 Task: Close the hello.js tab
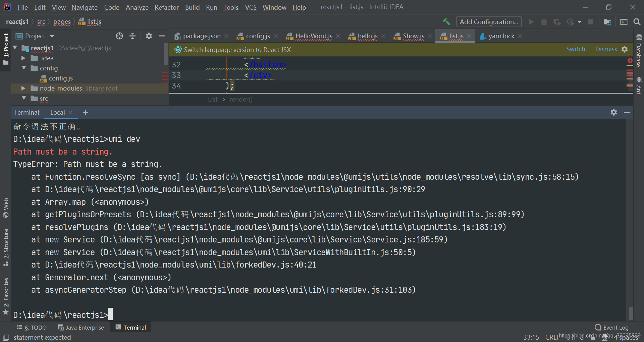click(x=383, y=36)
